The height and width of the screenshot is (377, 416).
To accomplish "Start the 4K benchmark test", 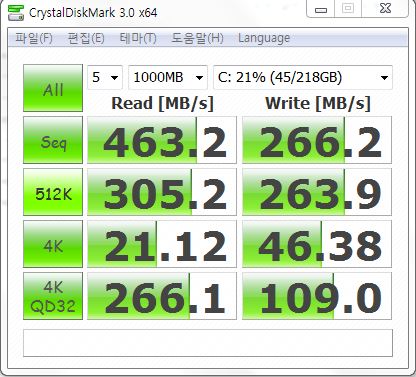I will coord(53,244).
